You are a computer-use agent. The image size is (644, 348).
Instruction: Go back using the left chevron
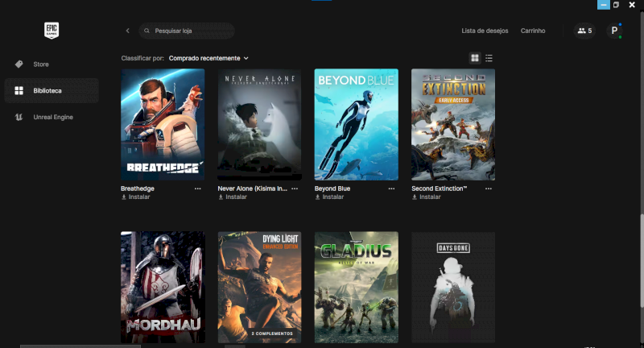(x=128, y=31)
